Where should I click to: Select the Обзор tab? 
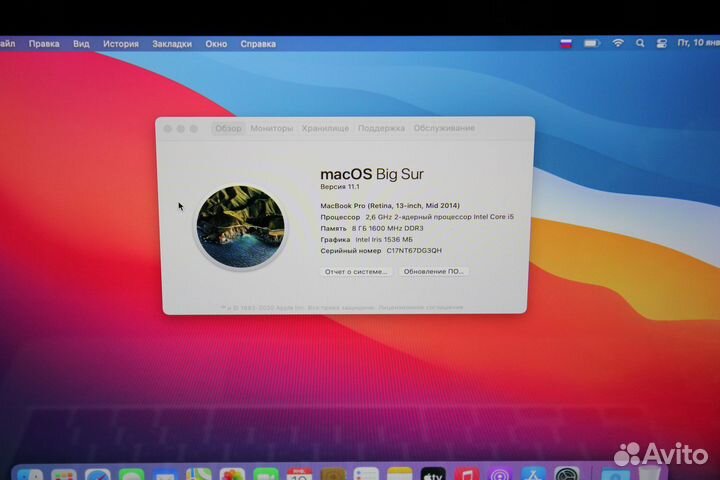pyautogui.click(x=228, y=128)
